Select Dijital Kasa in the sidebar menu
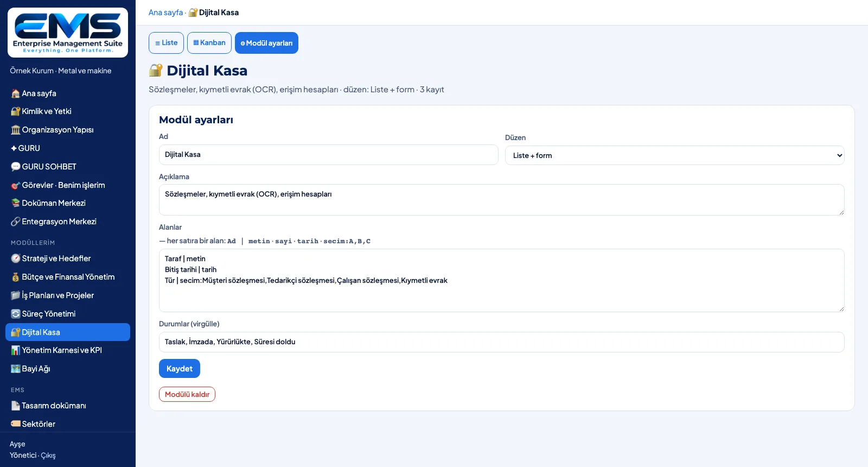Image resolution: width=868 pixels, height=467 pixels. 68,332
